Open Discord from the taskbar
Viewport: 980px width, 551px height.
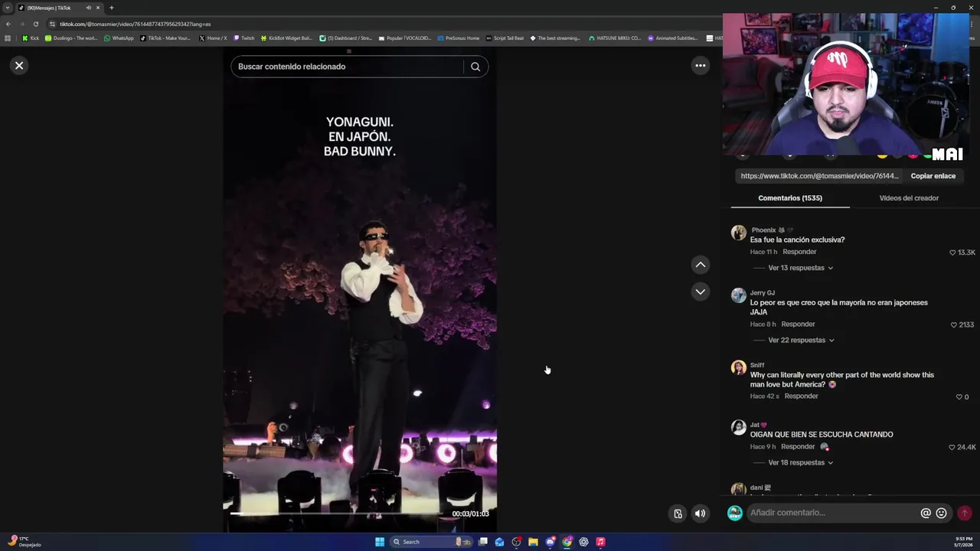(x=550, y=542)
